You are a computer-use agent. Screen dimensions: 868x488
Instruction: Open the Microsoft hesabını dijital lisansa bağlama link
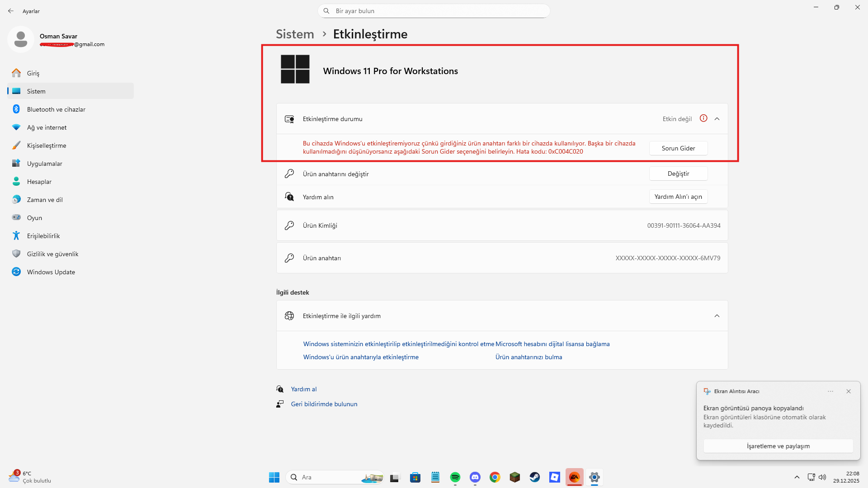point(552,344)
